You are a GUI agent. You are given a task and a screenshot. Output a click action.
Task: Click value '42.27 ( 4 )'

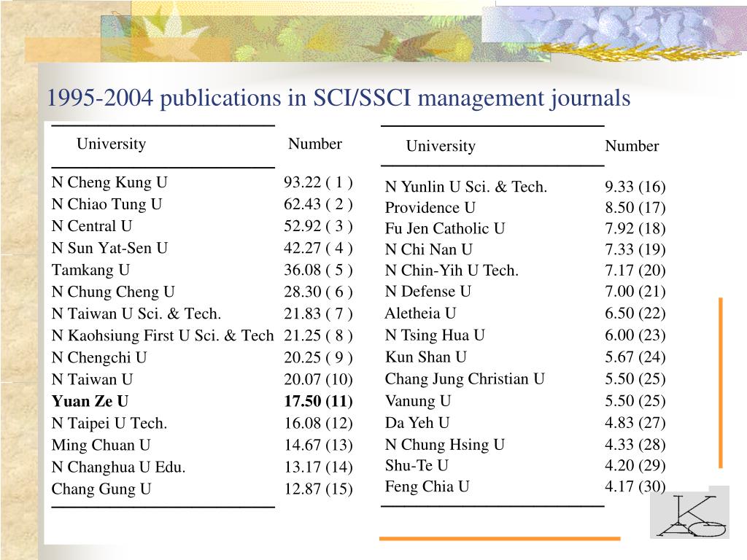[318, 248]
